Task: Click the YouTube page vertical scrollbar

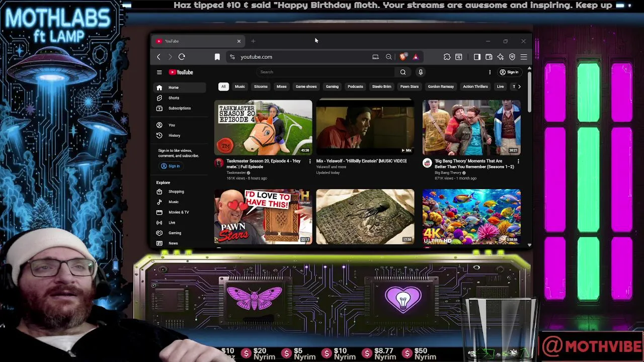Action: (529, 92)
